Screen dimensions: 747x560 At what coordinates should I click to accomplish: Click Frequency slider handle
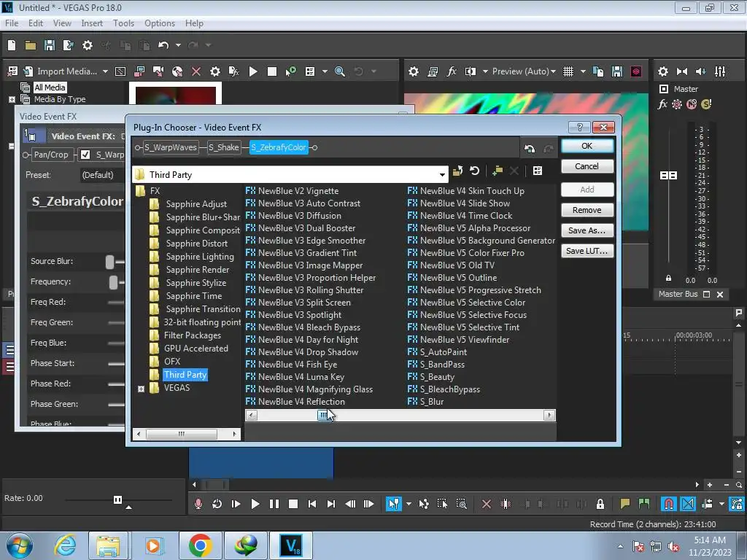tap(113, 282)
